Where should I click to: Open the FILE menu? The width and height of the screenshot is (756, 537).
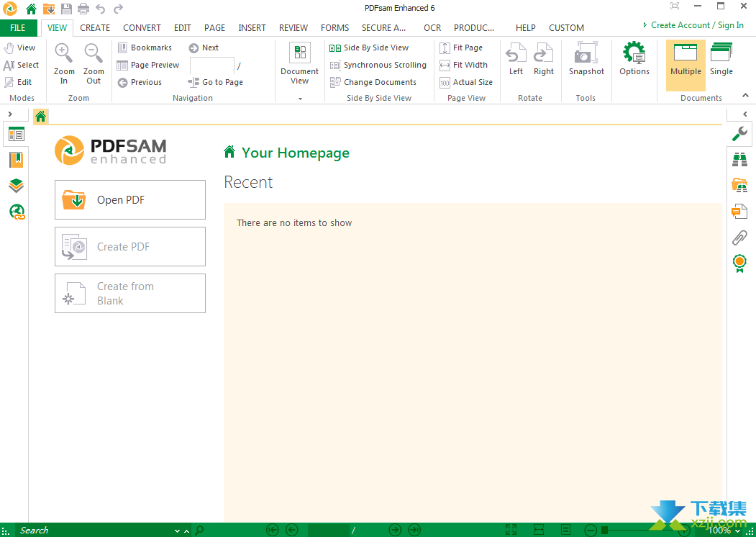[x=18, y=28]
